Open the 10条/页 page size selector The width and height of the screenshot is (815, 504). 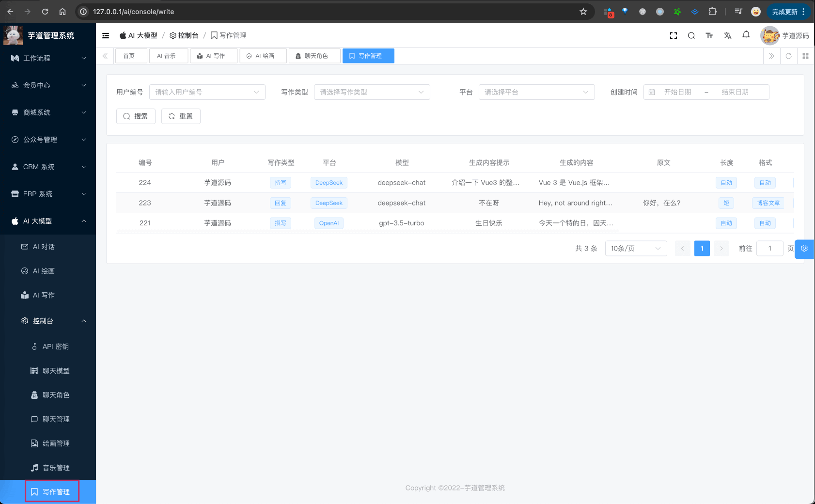coord(636,248)
